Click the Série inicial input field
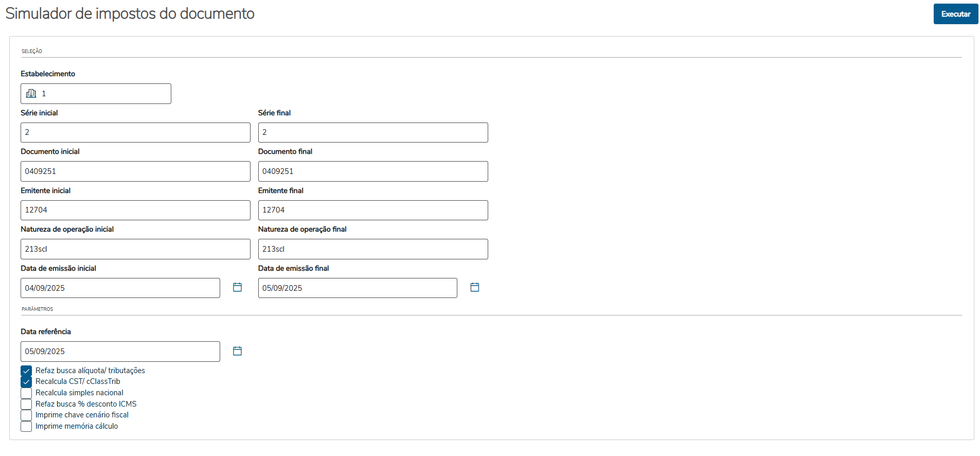This screenshot has width=980, height=456. pyautogui.click(x=135, y=133)
